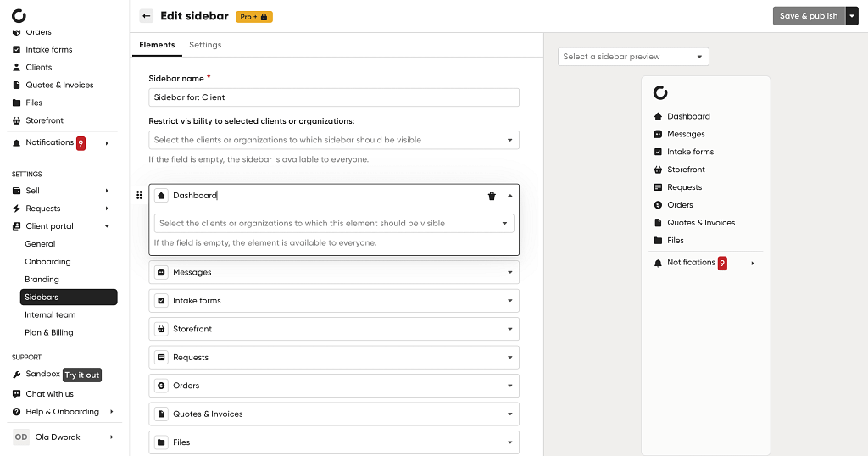868x456 pixels.
Task: Click the Requests element icon
Action: [161, 358]
